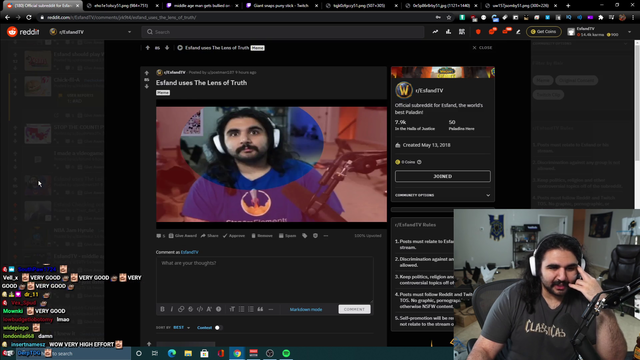Reload the page in Chrome

pyautogui.click(x=29, y=18)
